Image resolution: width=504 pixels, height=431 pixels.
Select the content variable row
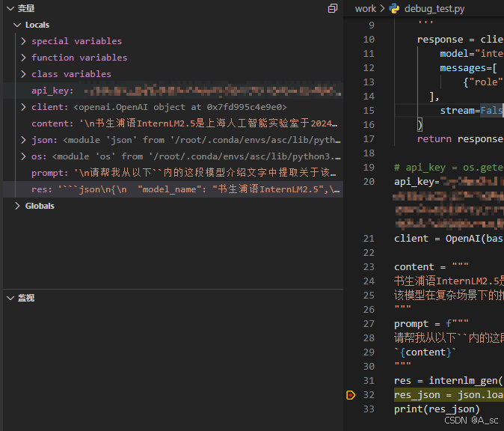pyautogui.click(x=173, y=123)
